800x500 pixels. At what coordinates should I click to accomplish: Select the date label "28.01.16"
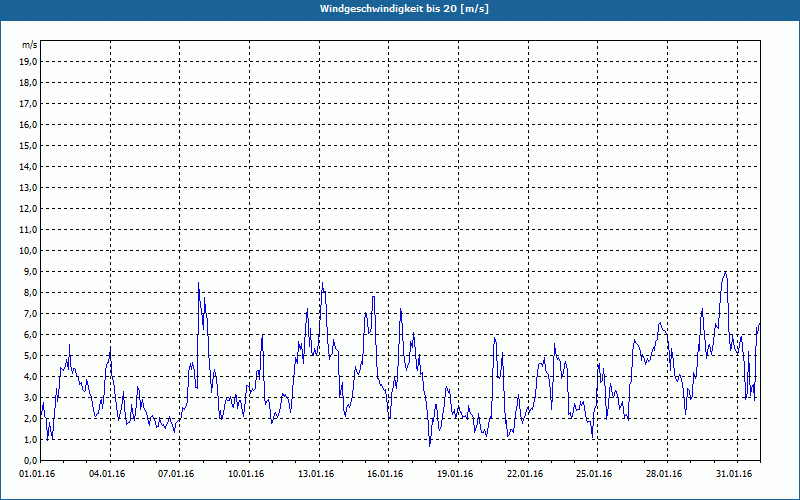click(x=664, y=474)
